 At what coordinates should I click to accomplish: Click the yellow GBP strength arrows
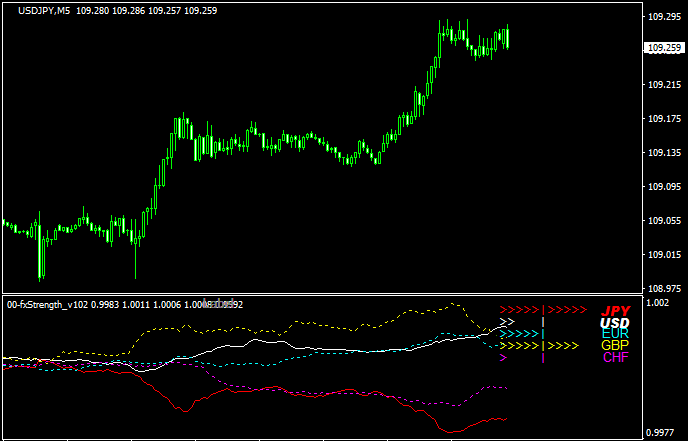(538, 346)
